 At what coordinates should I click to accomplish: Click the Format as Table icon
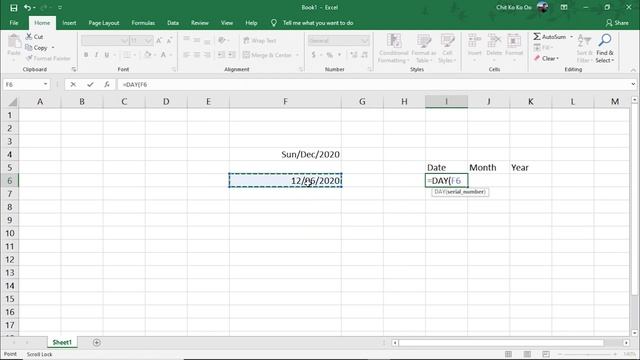(424, 41)
